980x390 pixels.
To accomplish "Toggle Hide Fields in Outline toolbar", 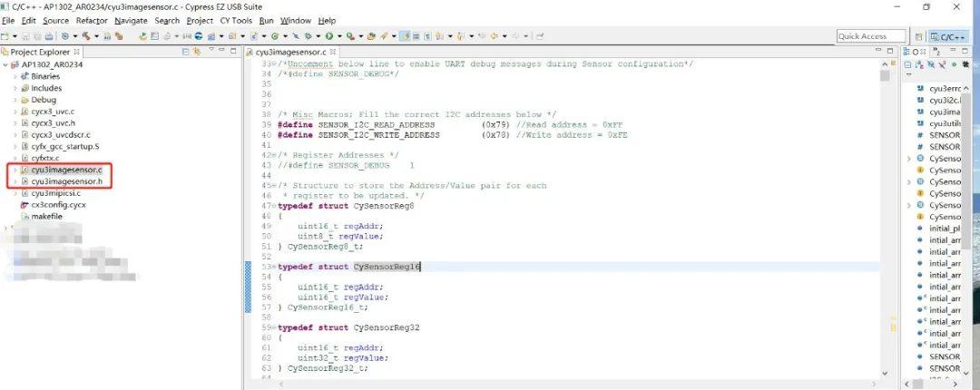I will (931, 64).
